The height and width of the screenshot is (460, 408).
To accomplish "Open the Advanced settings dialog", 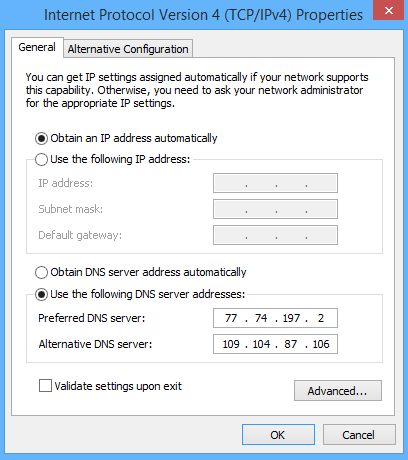I will (338, 391).
